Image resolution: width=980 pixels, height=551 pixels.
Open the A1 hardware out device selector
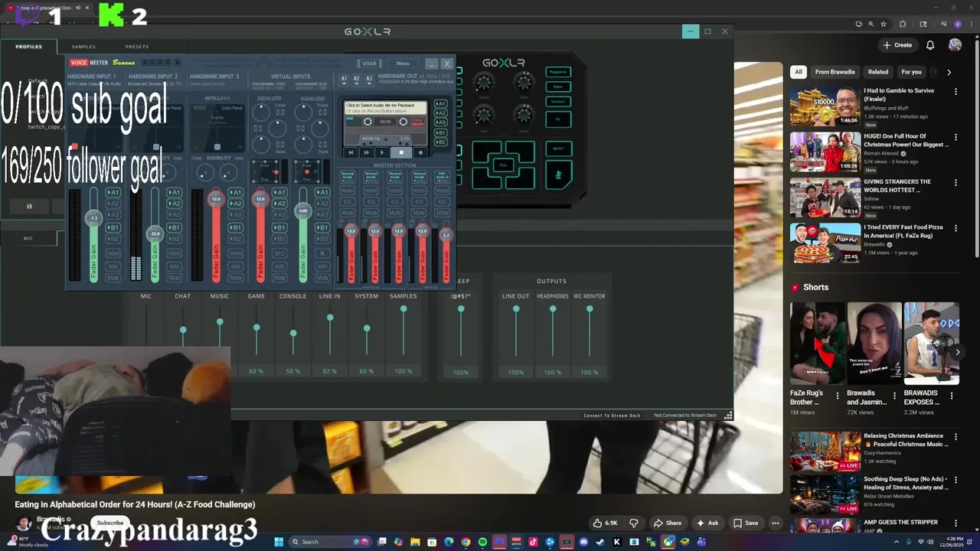344,79
